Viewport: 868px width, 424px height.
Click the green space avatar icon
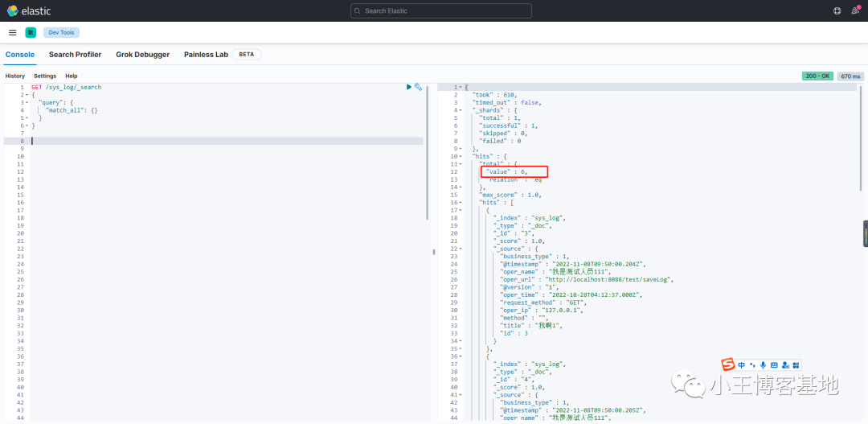(x=31, y=33)
